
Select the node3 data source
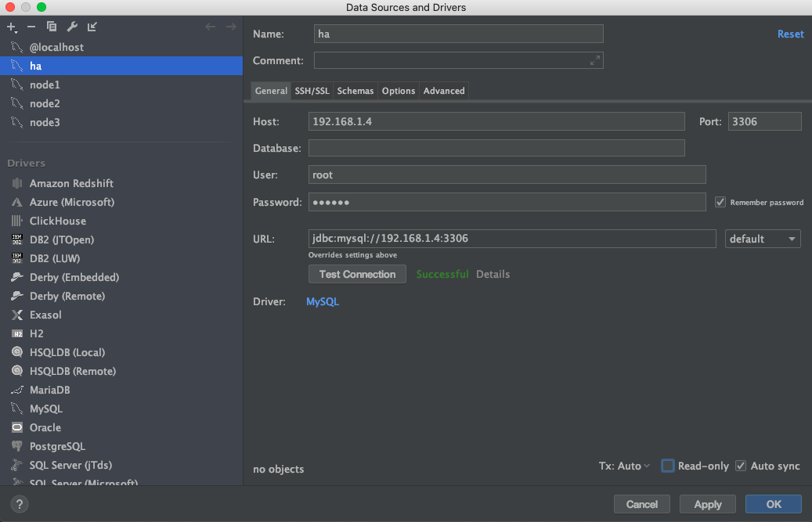[x=121, y=122]
